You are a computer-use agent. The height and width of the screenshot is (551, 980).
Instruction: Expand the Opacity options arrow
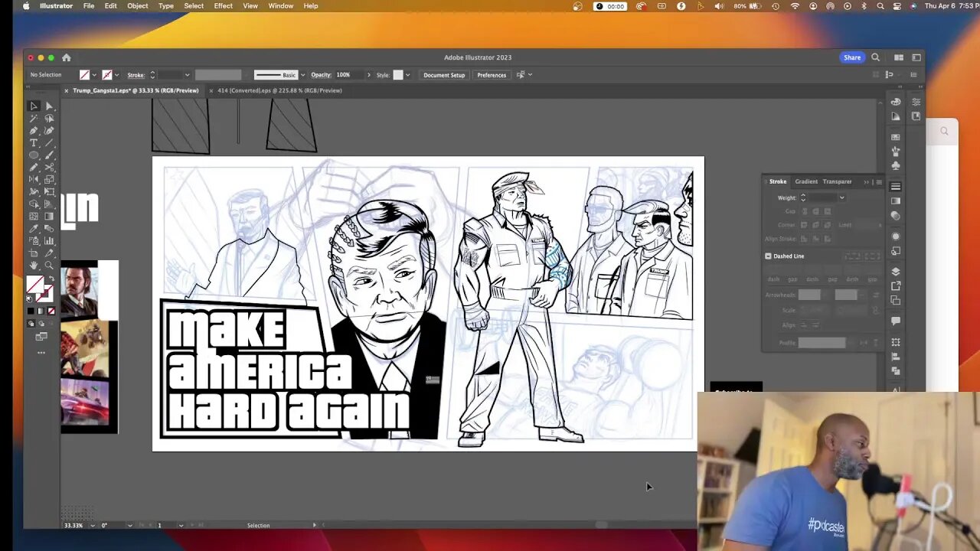[x=368, y=75]
